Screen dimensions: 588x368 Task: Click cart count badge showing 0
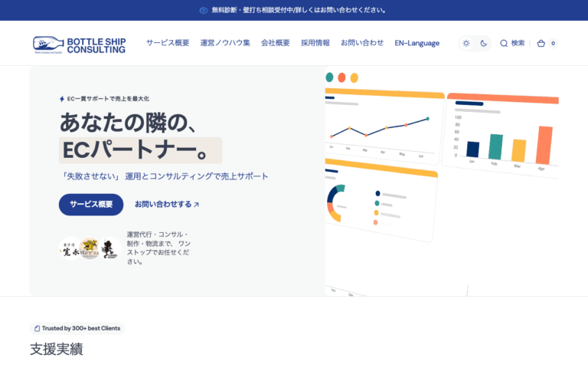pyautogui.click(x=553, y=43)
